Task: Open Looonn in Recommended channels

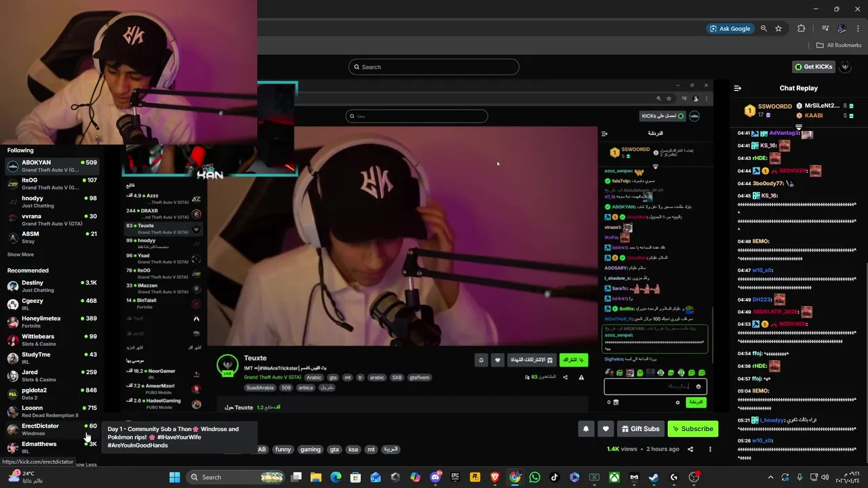Action: click(x=52, y=411)
